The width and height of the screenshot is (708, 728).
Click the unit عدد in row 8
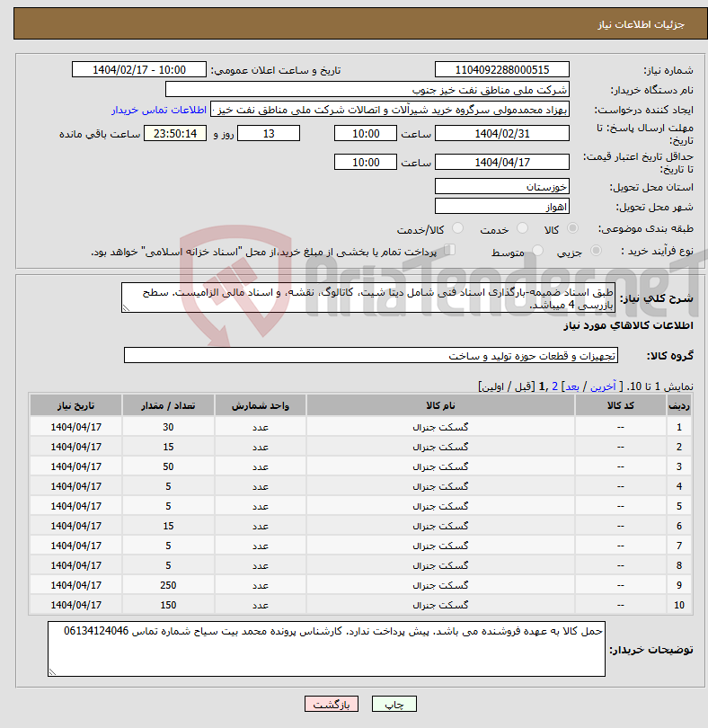(x=260, y=565)
